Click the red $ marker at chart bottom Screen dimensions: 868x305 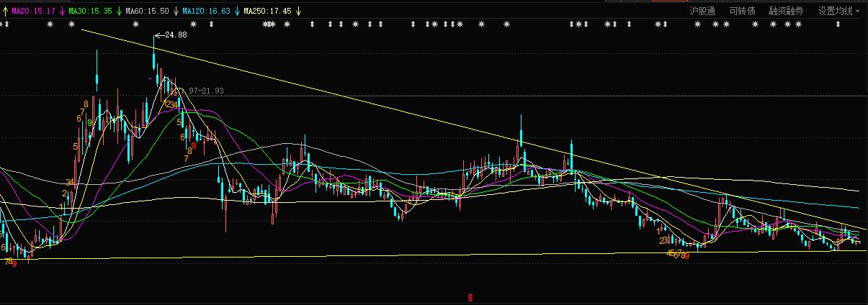coord(470,296)
